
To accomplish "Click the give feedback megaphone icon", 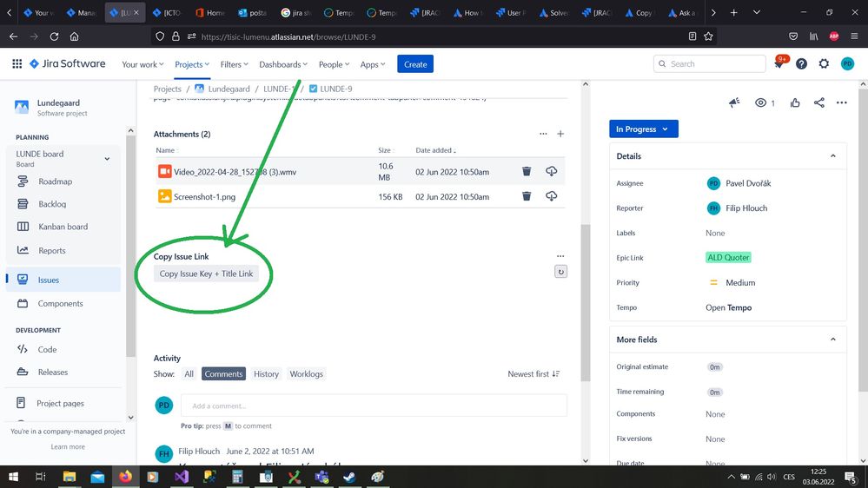I will pyautogui.click(x=734, y=102).
